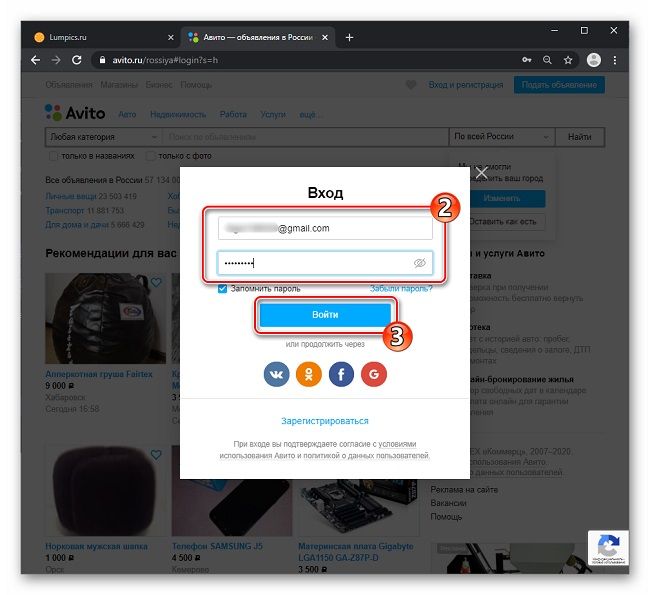650x595 pixels.
Task: Open the saved passwords key icon
Action: (526, 60)
